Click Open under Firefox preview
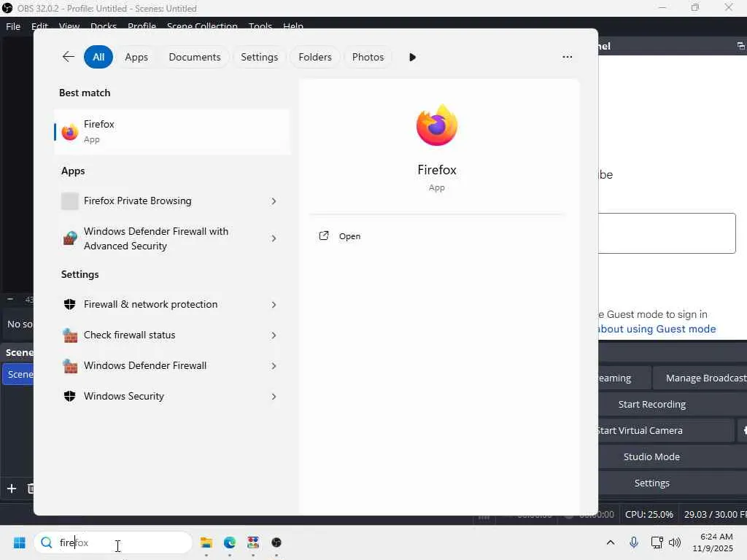Screen dimensions: 747x560 (349, 236)
